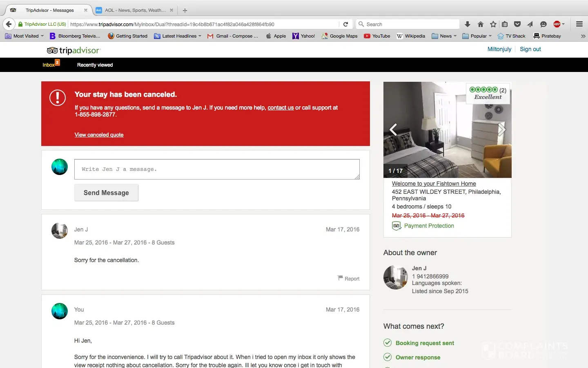588x368 pixels.
Task: Open the YouTube bookmark
Action: 377,36
